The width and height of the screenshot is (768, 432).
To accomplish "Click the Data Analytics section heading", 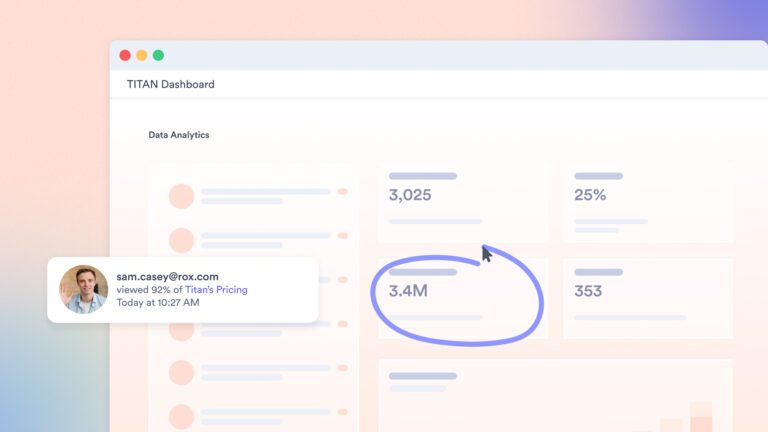I will point(179,134).
